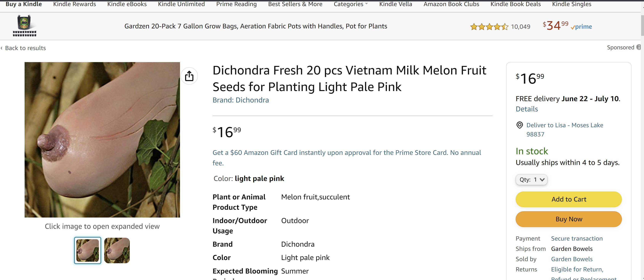The width and height of the screenshot is (644, 280).
Task: Expand the Categories menu
Action: pyautogui.click(x=350, y=4)
